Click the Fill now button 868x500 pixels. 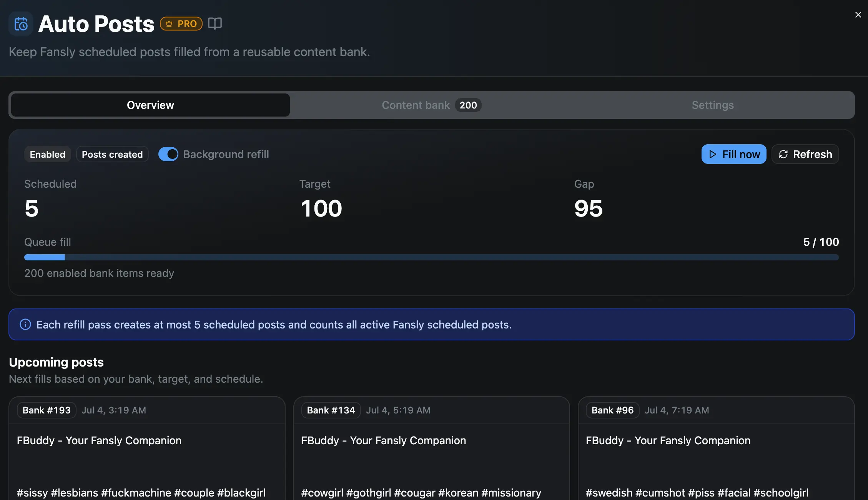coord(734,154)
